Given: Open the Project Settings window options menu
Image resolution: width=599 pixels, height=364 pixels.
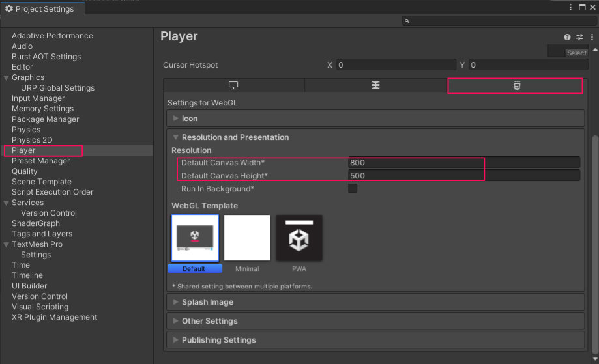Looking at the screenshot, I should [570, 7].
